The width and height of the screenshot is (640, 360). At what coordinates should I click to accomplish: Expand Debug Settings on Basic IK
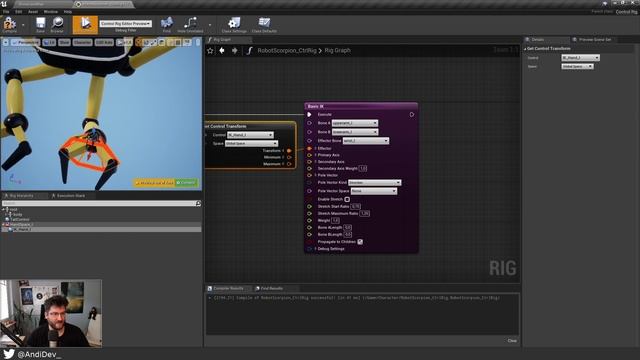pos(316,249)
